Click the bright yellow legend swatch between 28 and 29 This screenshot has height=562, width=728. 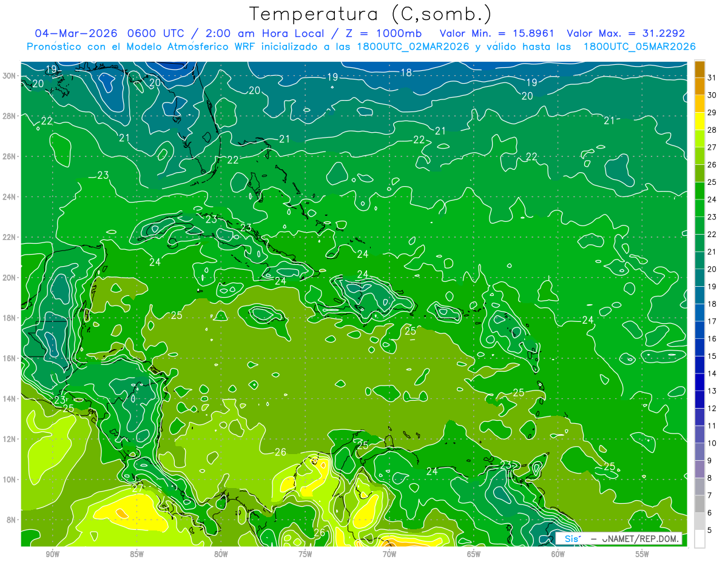699,121
